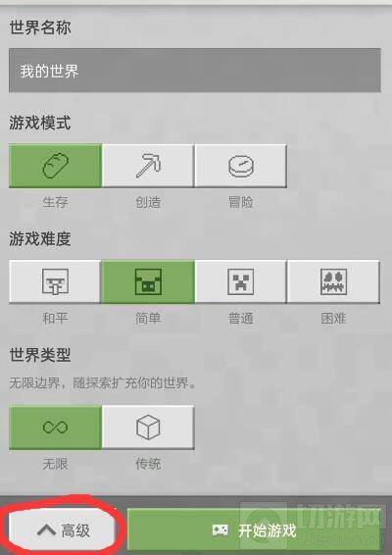Click the chevron arrow beside 高级

point(46,530)
